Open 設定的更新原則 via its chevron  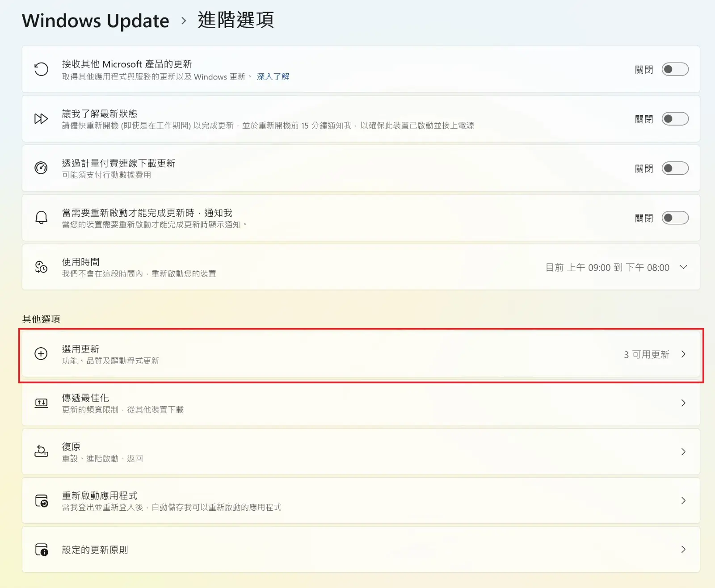click(683, 550)
